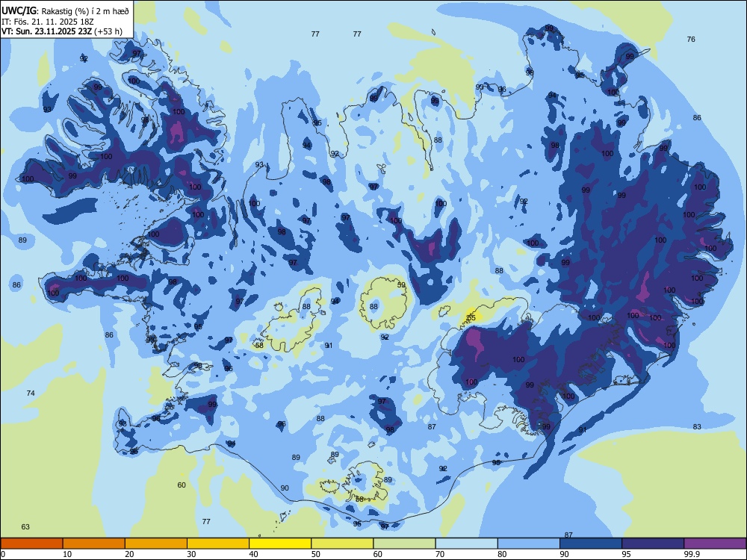Select the pale yellow 50–60 legend swatch
This screenshot has width=747, height=560.
[x=342, y=544]
